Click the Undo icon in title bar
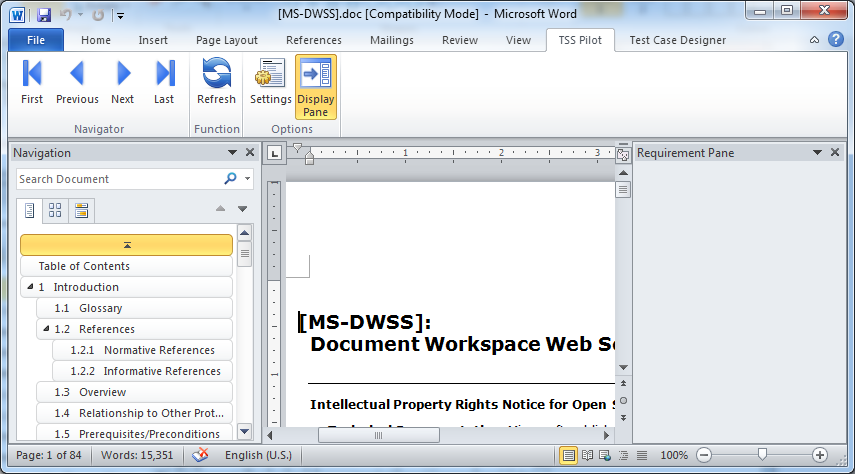Image resolution: width=855 pixels, height=475 pixels. [x=65, y=15]
